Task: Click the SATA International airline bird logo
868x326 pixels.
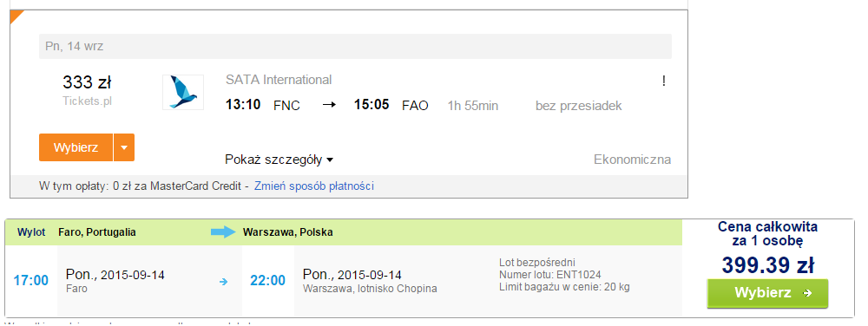Action: (x=182, y=92)
